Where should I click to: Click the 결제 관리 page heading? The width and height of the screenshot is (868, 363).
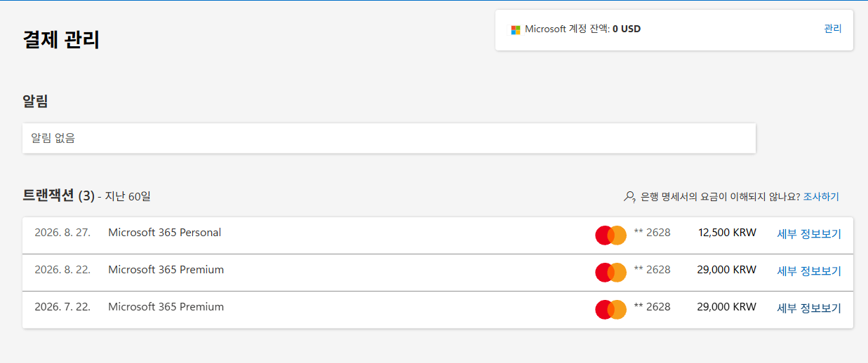click(61, 40)
